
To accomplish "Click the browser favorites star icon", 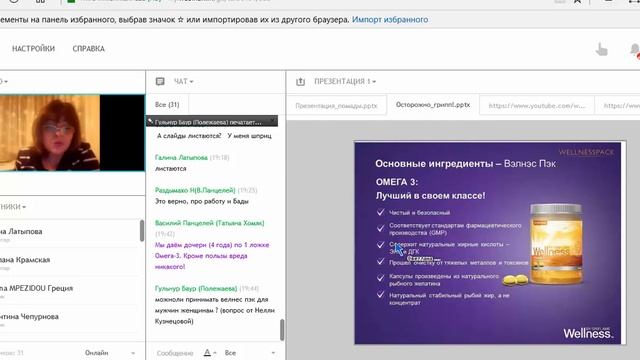I will (x=577, y=2).
